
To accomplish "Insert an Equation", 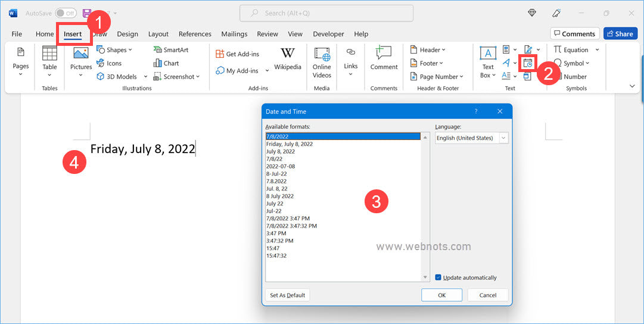I will coord(575,49).
